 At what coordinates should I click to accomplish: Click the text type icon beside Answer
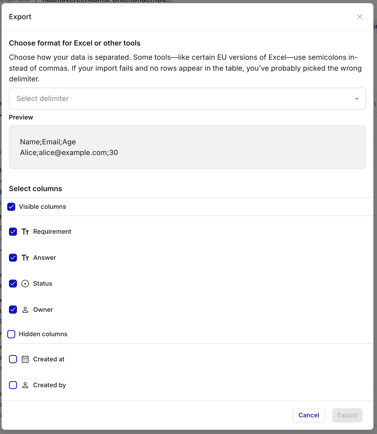coord(25,257)
